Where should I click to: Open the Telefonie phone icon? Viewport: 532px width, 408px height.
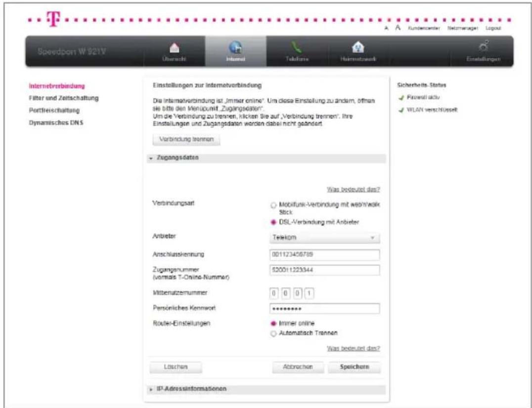[297, 47]
